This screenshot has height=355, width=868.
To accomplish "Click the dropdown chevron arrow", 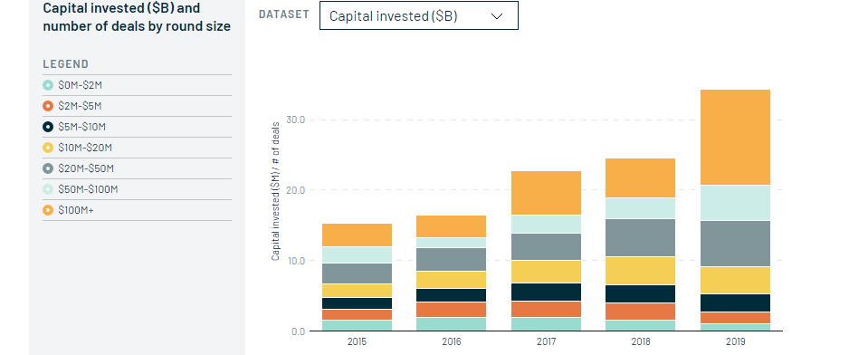I will pyautogui.click(x=497, y=16).
